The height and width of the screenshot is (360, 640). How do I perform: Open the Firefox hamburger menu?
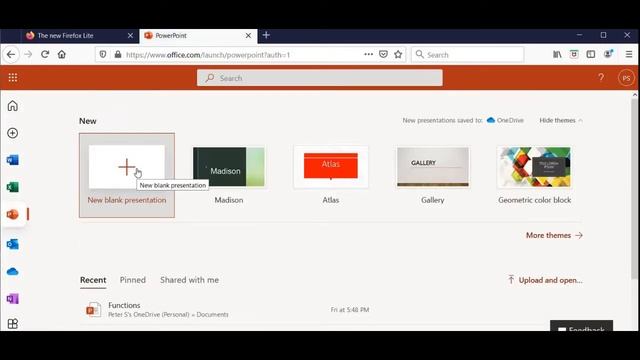click(x=629, y=54)
